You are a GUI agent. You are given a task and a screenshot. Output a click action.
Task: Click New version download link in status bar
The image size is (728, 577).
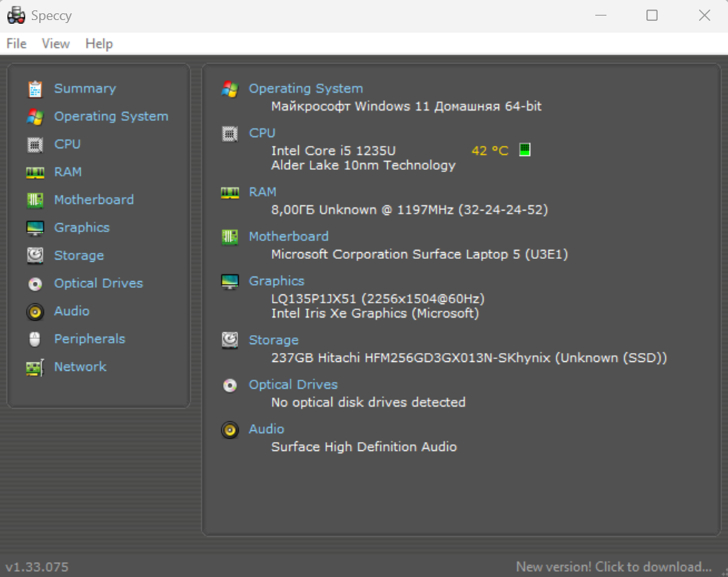614,567
